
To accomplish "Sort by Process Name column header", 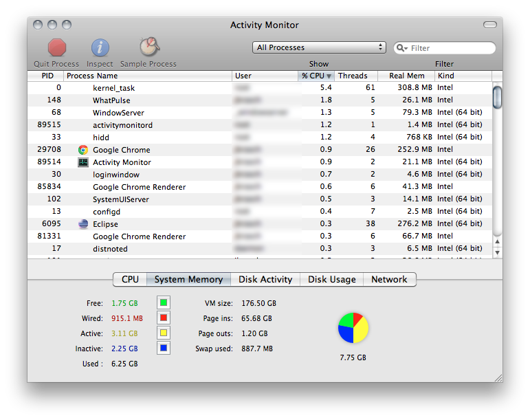I will pos(148,76).
